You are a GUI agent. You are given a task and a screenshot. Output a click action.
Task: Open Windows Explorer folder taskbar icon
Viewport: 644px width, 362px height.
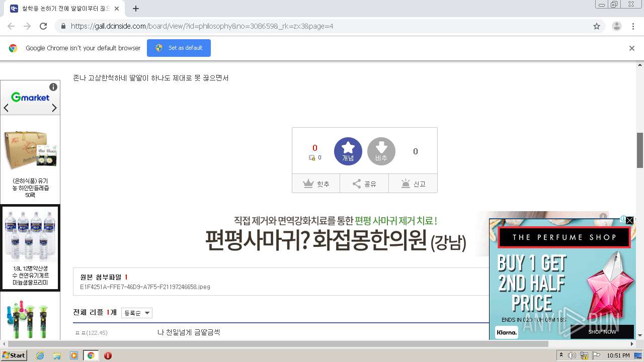(x=57, y=355)
